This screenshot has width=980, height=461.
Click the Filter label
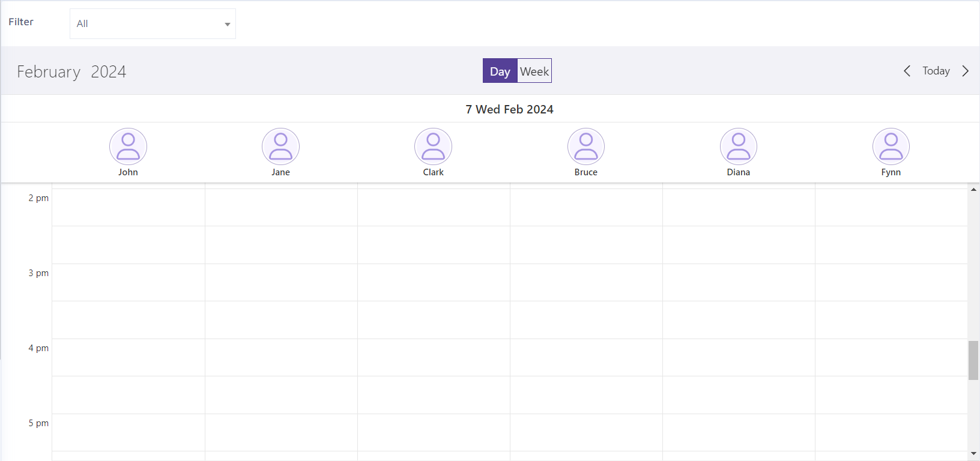click(x=21, y=22)
